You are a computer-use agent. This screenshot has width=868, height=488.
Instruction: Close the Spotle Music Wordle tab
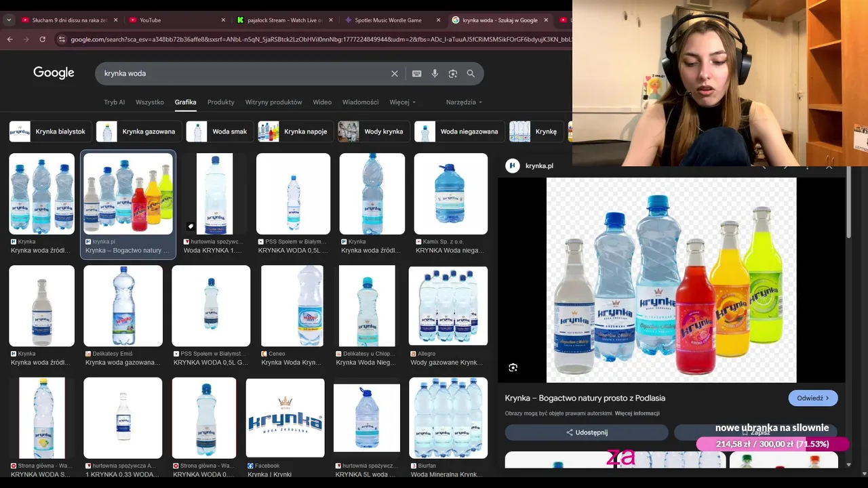pos(439,20)
